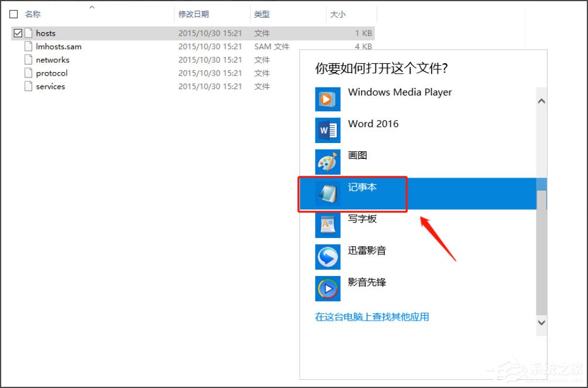Click the hosts file document icon

(28, 33)
